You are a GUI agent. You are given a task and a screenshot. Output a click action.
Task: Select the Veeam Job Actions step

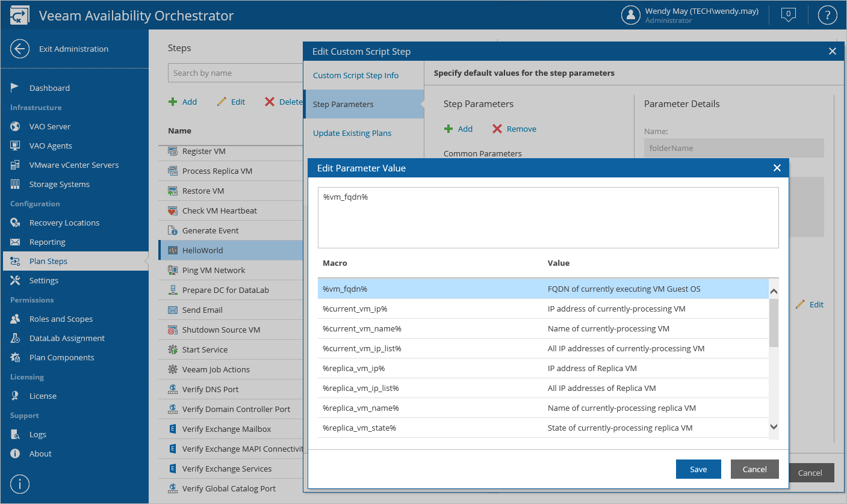(x=231, y=369)
